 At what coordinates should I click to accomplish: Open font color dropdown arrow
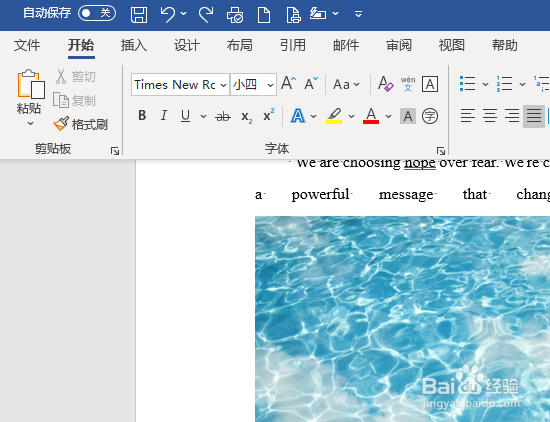click(x=388, y=116)
